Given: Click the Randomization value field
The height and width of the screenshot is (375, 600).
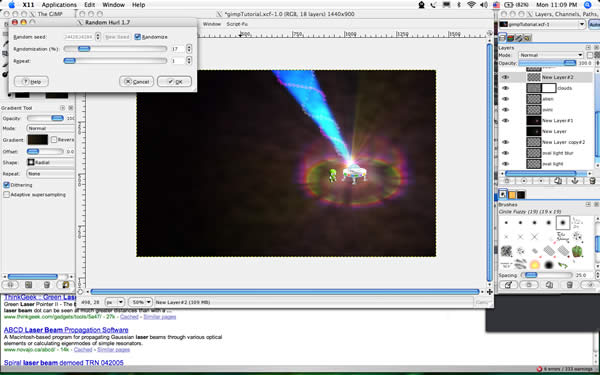Looking at the screenshot, I should pos(178,49).
